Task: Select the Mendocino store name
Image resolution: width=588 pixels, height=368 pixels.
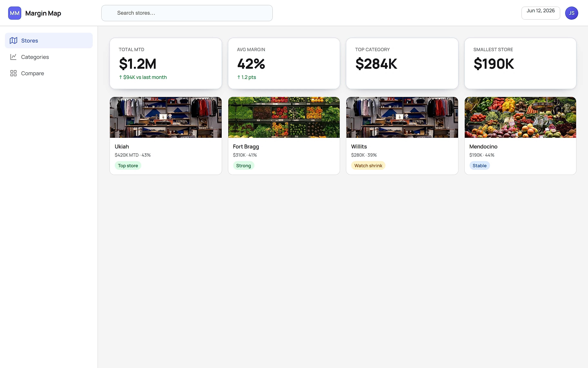Action: pos(483,147)
